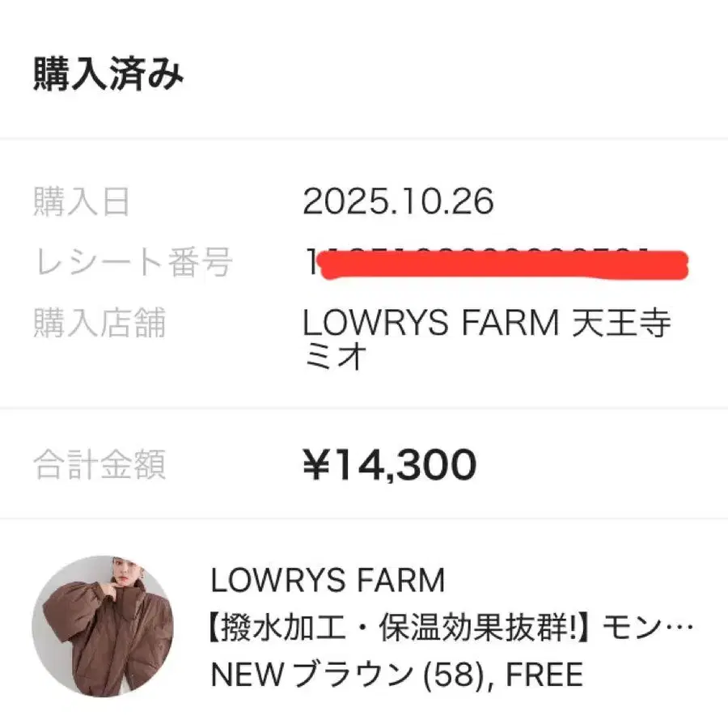The height and width of the screenshot is (728, 728).
Task: Click the ミオ store name second line
Action: click(x=331, y=356)
